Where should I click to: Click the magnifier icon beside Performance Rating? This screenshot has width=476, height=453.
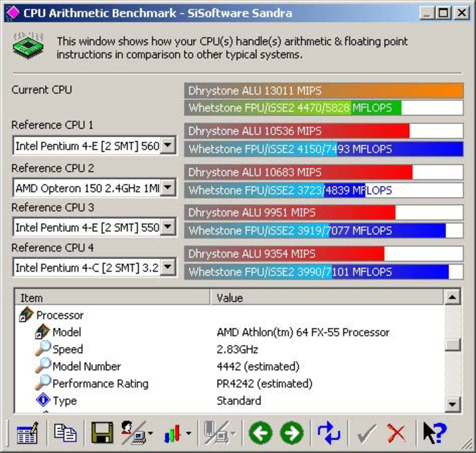coord(43,383)
